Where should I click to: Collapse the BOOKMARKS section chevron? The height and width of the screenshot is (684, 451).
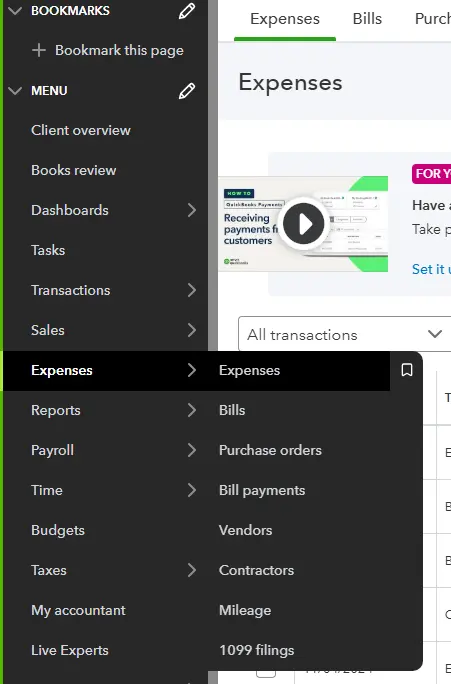coord(15,10)
